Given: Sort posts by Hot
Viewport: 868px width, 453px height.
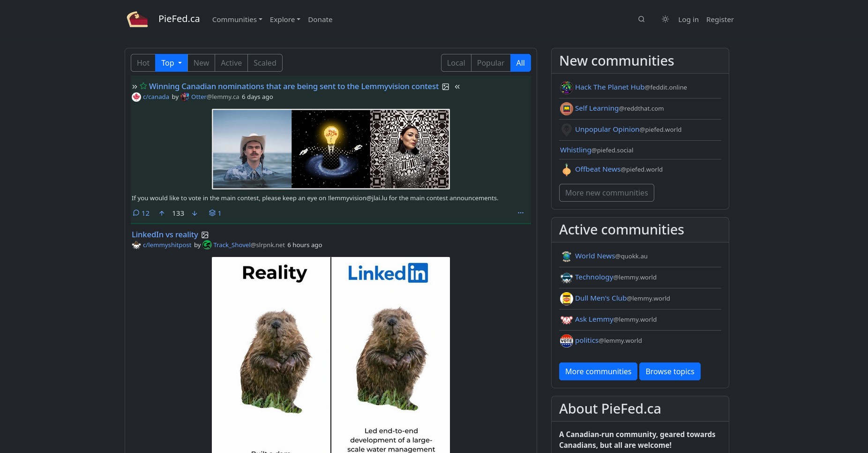Looking at the screenshot, I should pyautogui.click(x=143, y=63).
